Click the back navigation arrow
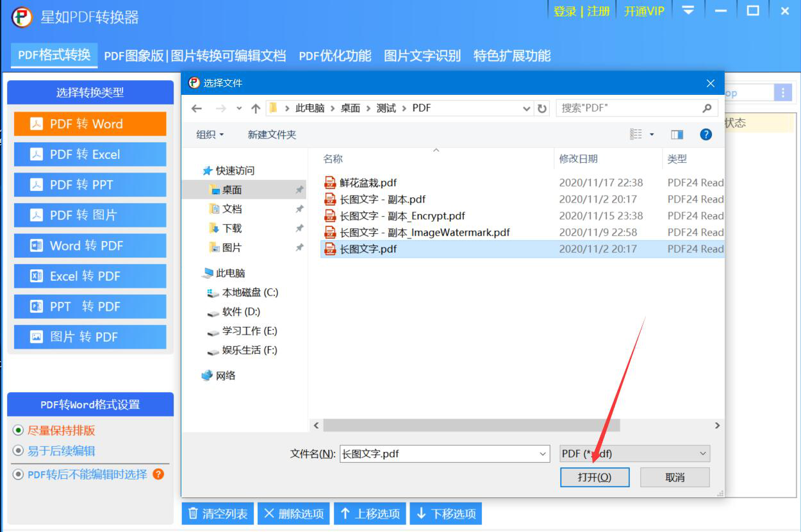801x532 pixels. [x=197, y=108]
